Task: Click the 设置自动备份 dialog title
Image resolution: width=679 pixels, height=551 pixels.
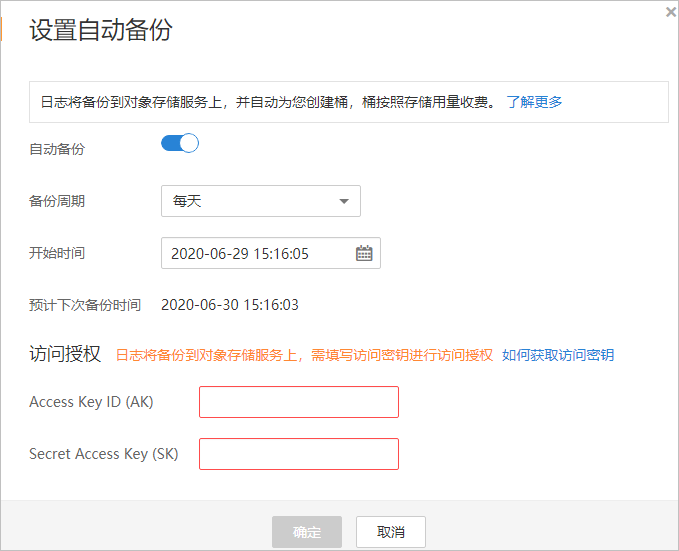Action: coord(100,30)
